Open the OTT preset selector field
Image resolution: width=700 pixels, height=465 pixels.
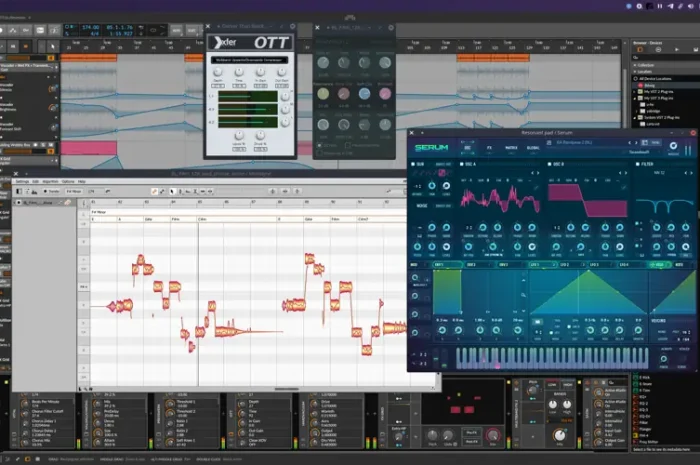click(x=248, y=61)
